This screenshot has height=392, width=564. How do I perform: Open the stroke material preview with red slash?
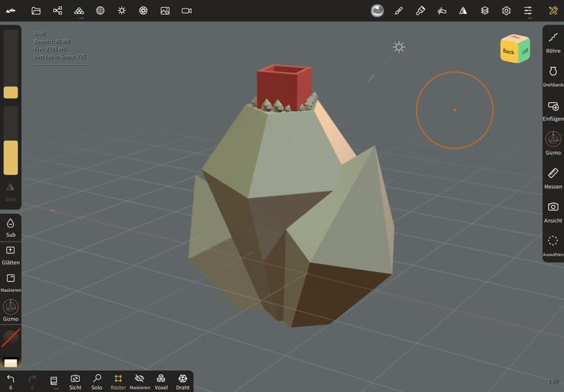click(11, 339)
